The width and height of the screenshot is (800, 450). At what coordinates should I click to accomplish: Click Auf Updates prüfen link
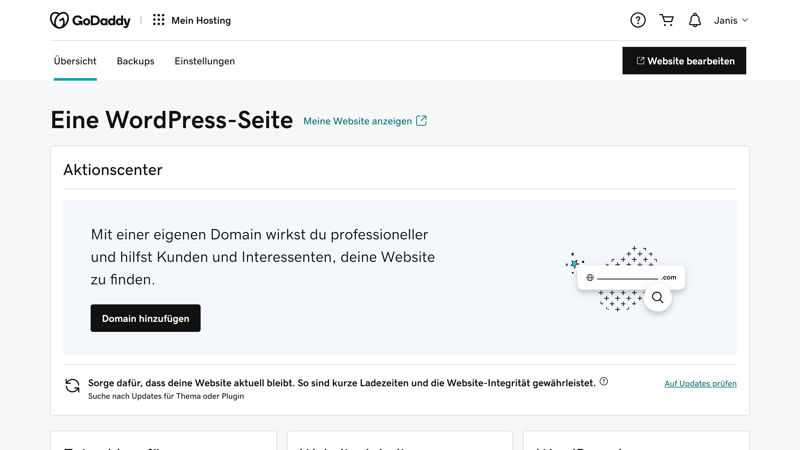click(700, 384)
